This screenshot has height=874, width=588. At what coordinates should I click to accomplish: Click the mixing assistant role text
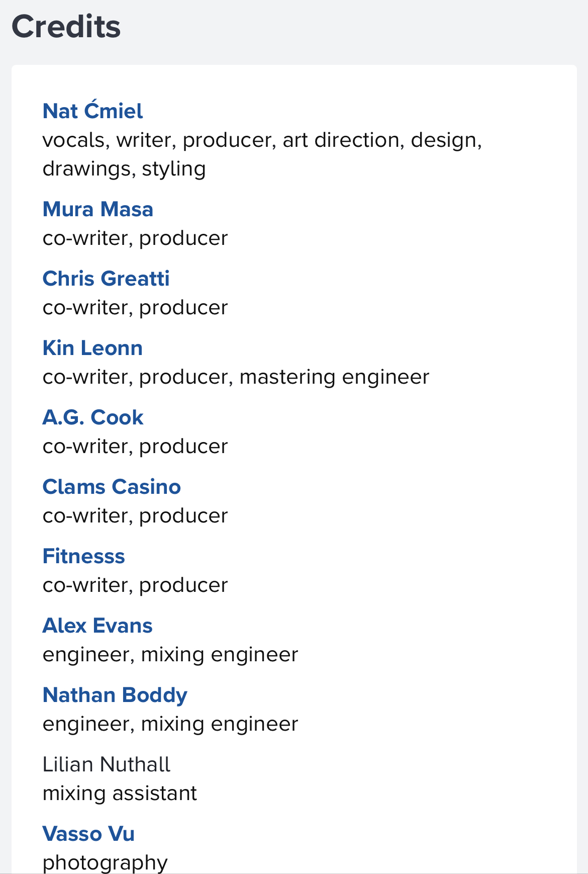tap(120, 793)
